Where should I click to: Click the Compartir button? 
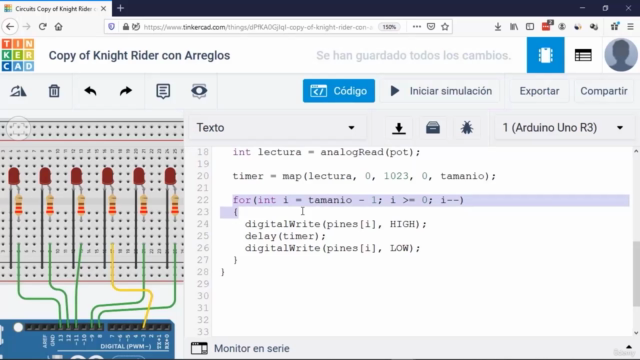604,91
